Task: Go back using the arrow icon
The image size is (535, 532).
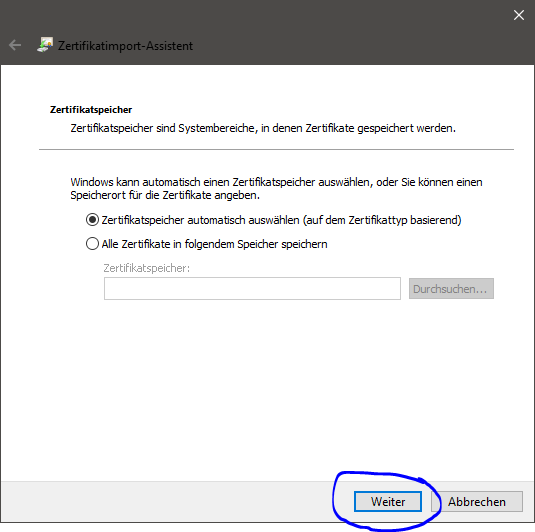Action: pos(15,45)
